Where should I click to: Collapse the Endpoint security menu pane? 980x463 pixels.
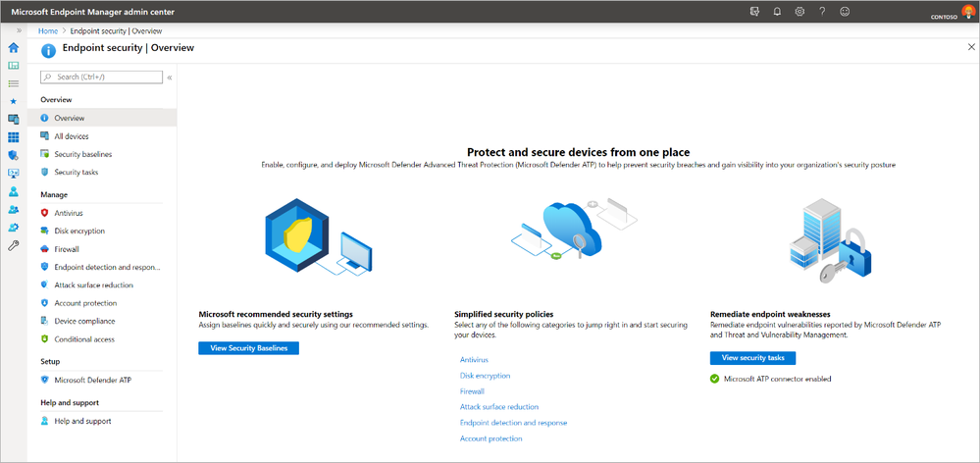(x=170, y=77)
